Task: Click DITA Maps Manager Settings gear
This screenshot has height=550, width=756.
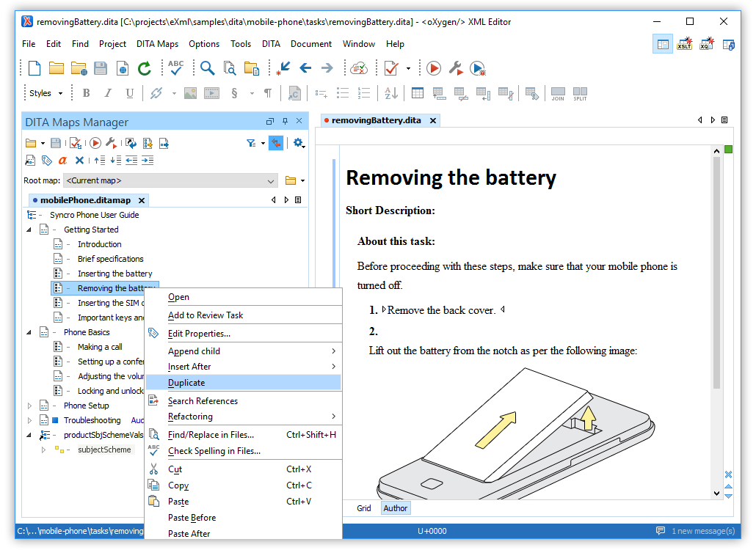Action: (x=299, y=143)
